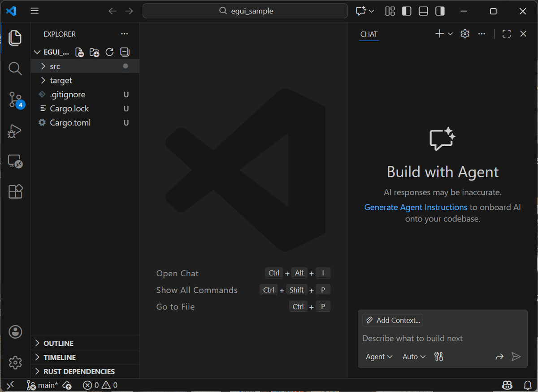Image resolution: width=538 pixels, height=392 pixels.
Task: Collapse all folders in Explorer
Action: click(125, 52)
